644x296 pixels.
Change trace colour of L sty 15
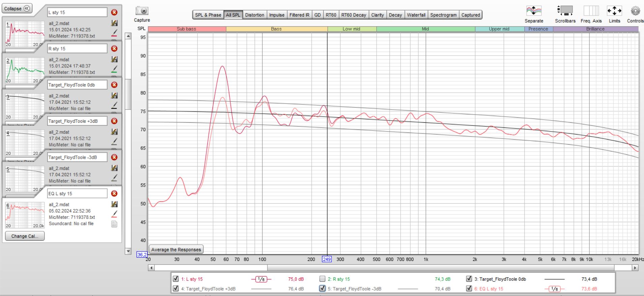click(x=114, y=33)
